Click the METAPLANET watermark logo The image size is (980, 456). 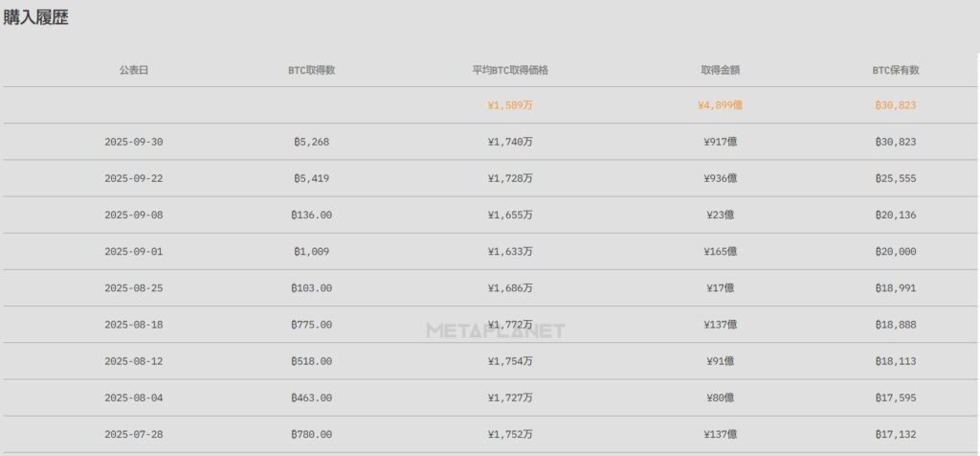(x=495, y=331)
